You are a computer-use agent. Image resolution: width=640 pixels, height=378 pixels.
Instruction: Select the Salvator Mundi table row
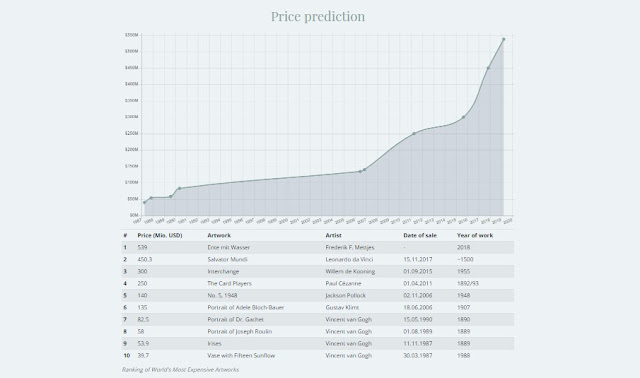tap(318, 259)
